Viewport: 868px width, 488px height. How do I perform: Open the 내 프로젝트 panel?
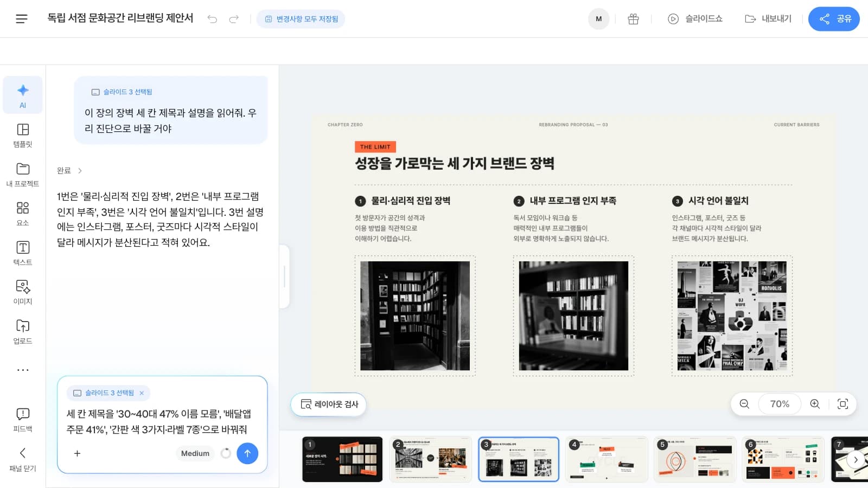point(23,175)
